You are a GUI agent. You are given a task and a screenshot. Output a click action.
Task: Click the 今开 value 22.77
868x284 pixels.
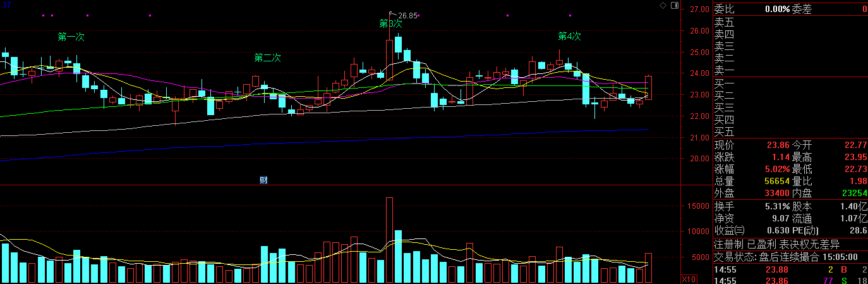(855, 145)
